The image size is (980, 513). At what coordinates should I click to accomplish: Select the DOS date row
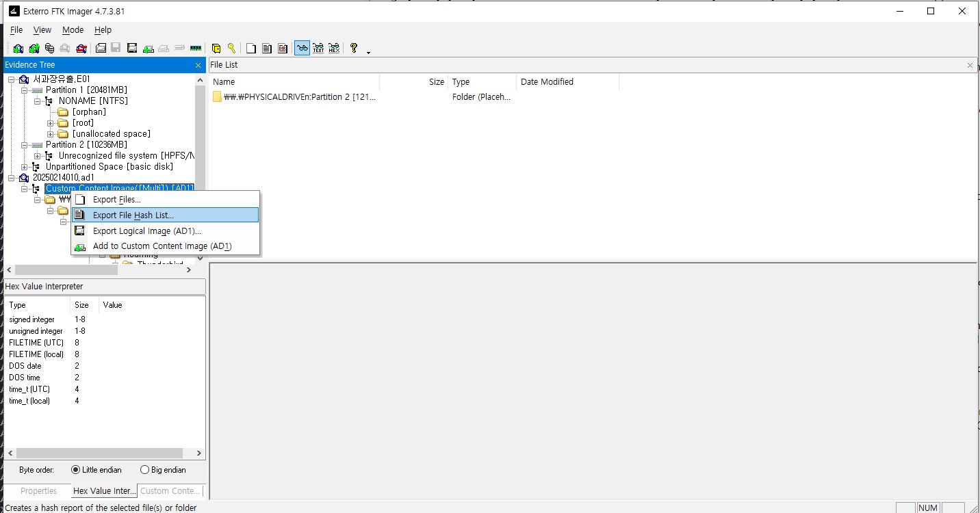[x=25, y=366]
